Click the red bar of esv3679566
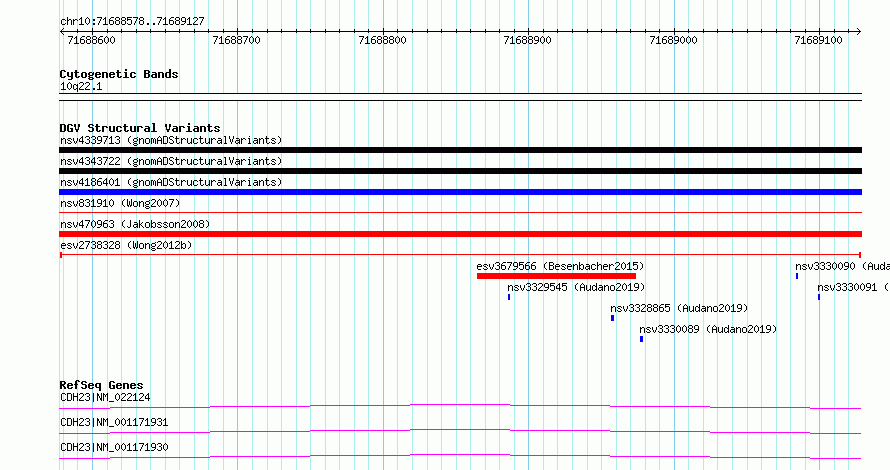This screenshot has width=890, height=470. click(x=556, y=276)
